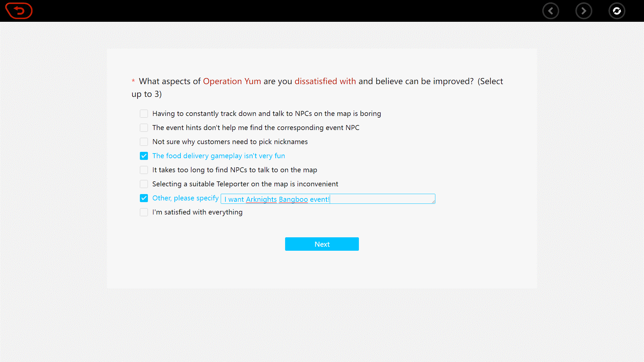Go back with the left chevron icon
This screenshot has height=362, width=644.
point(551,11)
